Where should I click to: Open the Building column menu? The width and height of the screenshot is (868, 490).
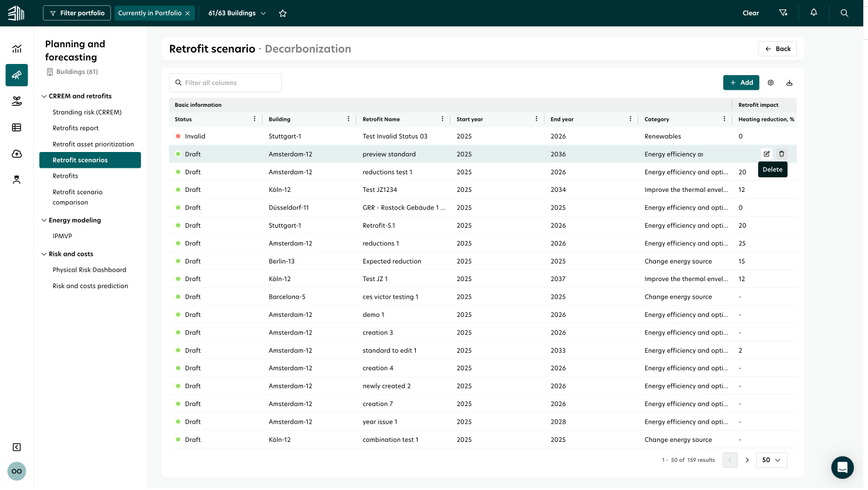348,119
